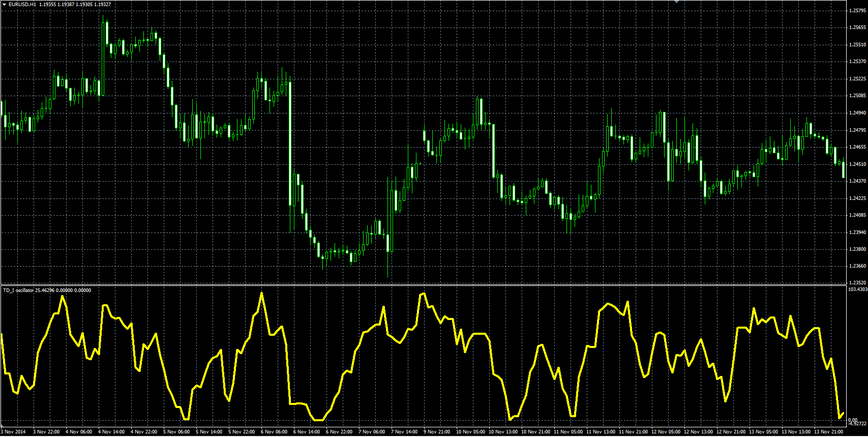Click the 4 Nov 14:00 time label
The height and width of the screenshot is (437, 868).
[x=111, y=432]
